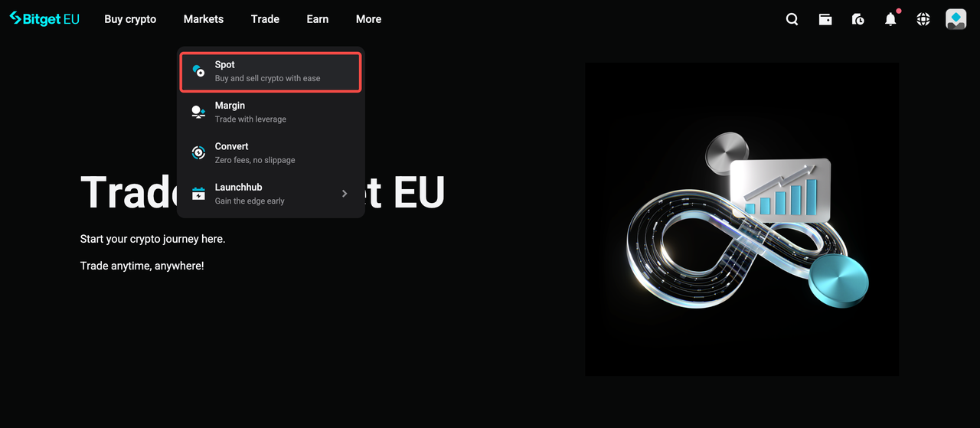Open the Buy crypto menu
The image size is (980, 428).
click(130, 19)
